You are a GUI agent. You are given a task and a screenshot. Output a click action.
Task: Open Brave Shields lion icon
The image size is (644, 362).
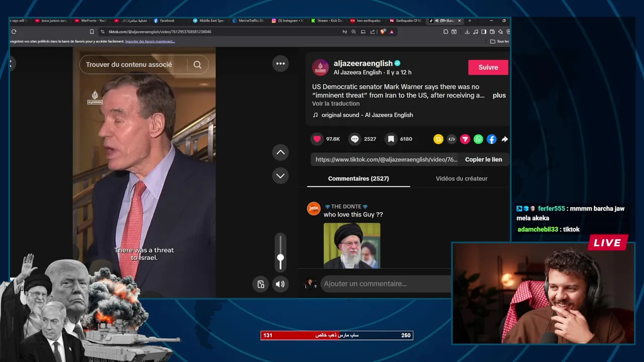tap(383, 32)
